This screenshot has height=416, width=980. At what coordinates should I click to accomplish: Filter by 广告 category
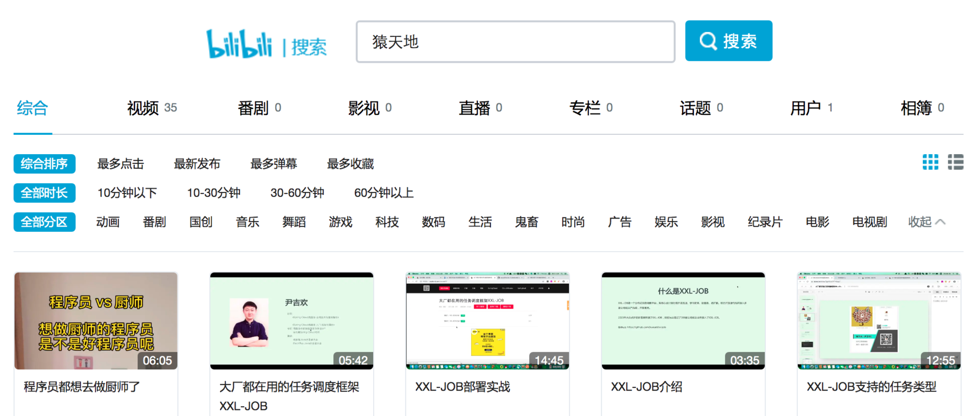620,222
